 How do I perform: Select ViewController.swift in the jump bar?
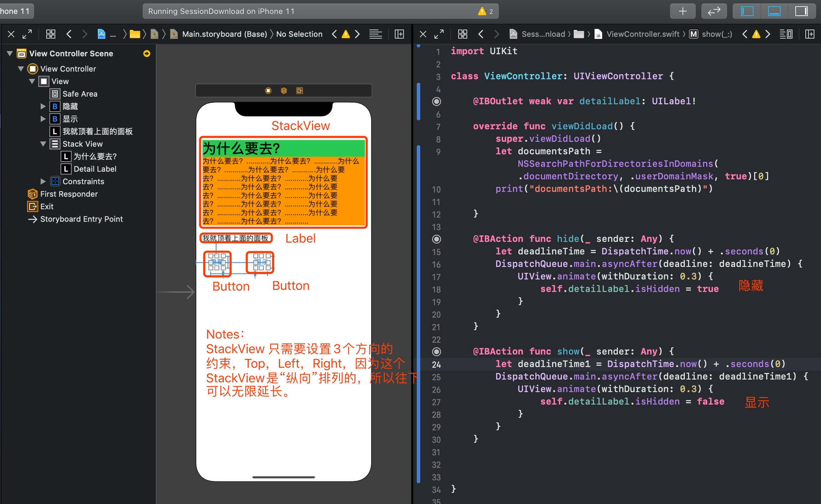642,34
